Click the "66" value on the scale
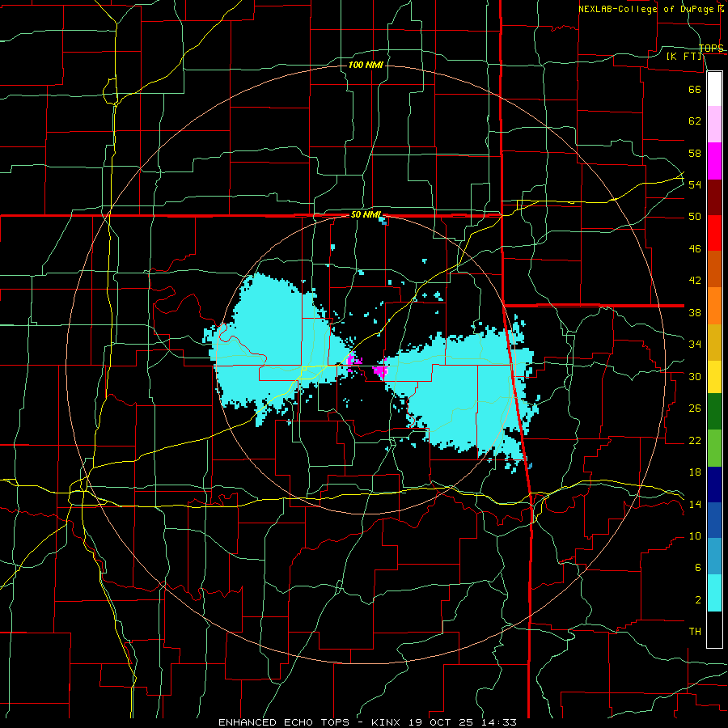Screen dimensions: 728x728 pos(695,89)
